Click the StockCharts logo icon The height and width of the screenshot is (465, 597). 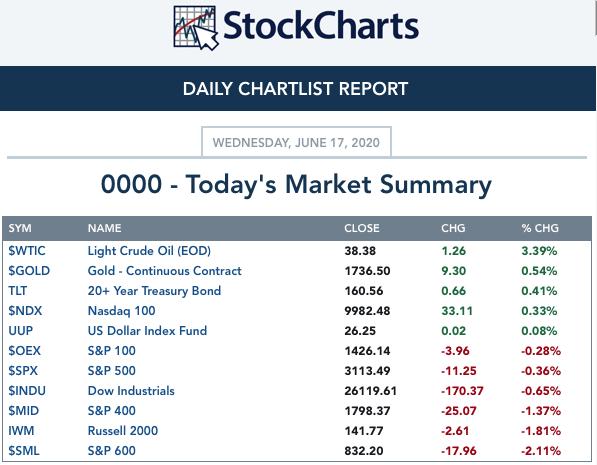196,28
